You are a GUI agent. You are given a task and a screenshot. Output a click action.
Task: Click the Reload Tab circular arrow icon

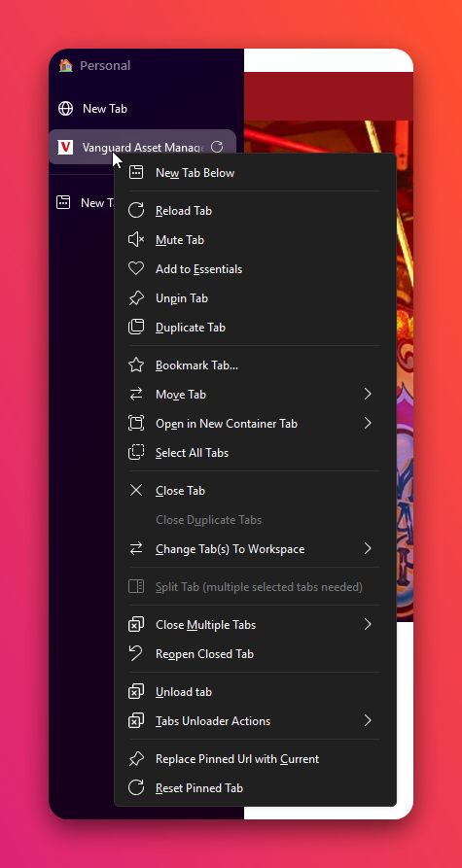click(136, 211)
